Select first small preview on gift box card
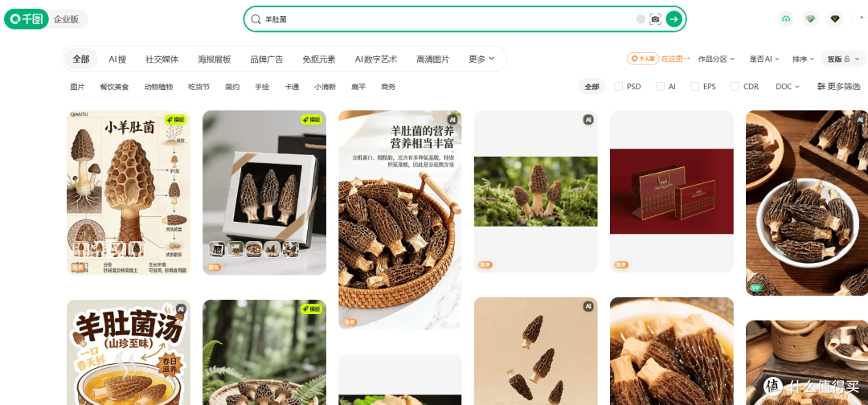 click(x=216, y=250)
